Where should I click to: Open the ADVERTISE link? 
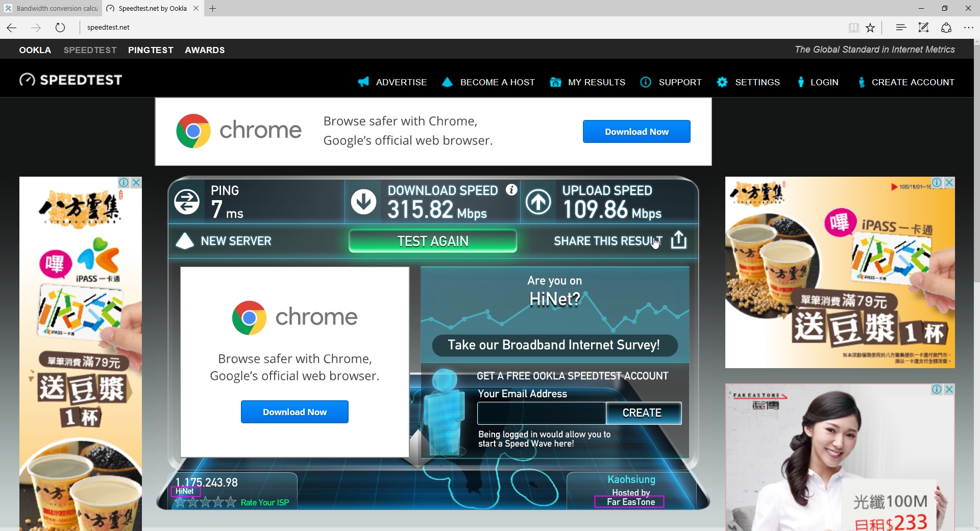click(x=401, y=82)
